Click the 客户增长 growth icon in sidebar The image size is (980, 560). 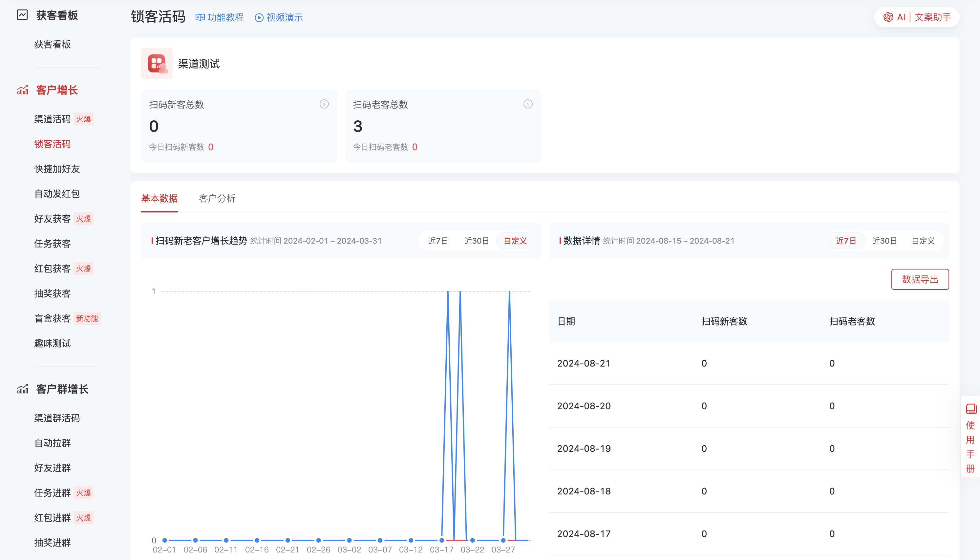point(23,90)
